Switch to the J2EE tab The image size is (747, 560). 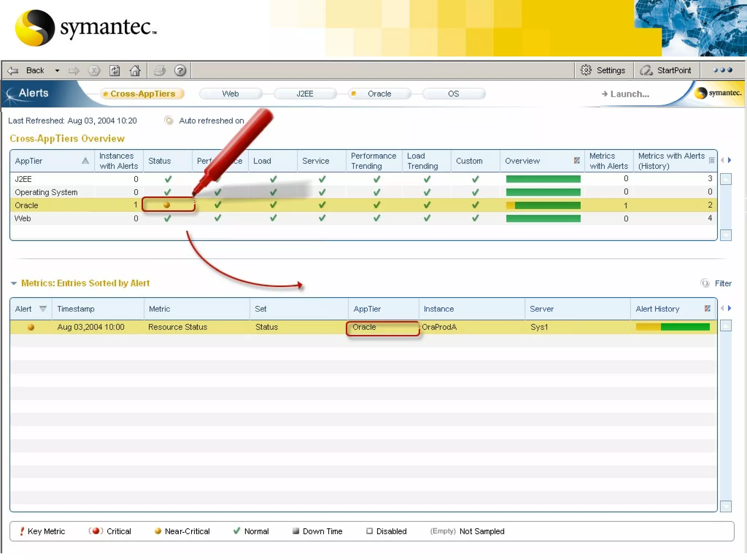click(305, 94)
